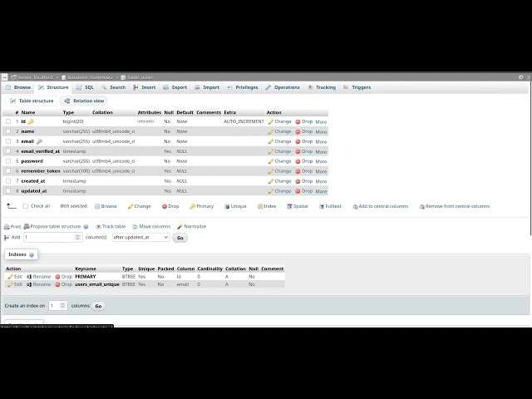Tick the checkbox for updated_at column
This screenshot has width=532, height=399.
pos(8,190)
